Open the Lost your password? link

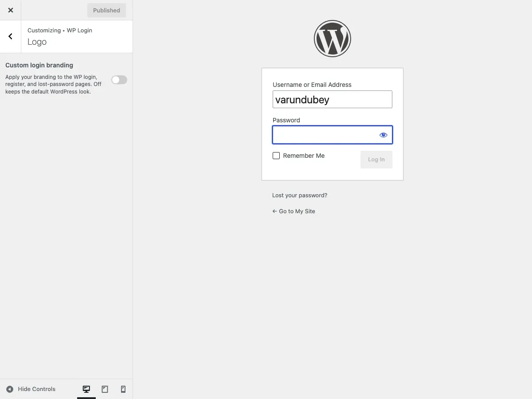point(300,195)
